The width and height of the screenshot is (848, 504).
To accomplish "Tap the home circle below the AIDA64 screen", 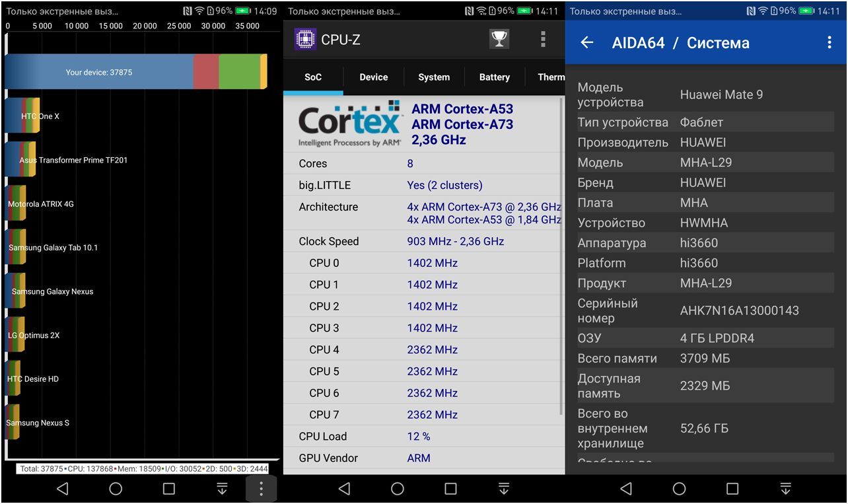I will 679,489.
